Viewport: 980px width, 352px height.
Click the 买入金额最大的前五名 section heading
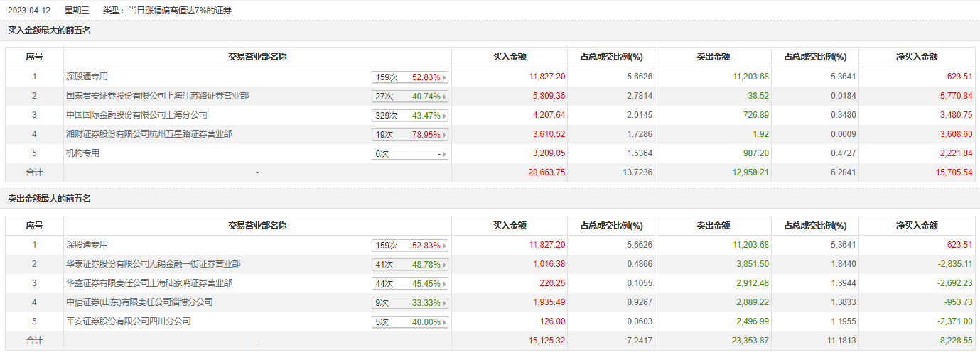[x=49, y=31]
